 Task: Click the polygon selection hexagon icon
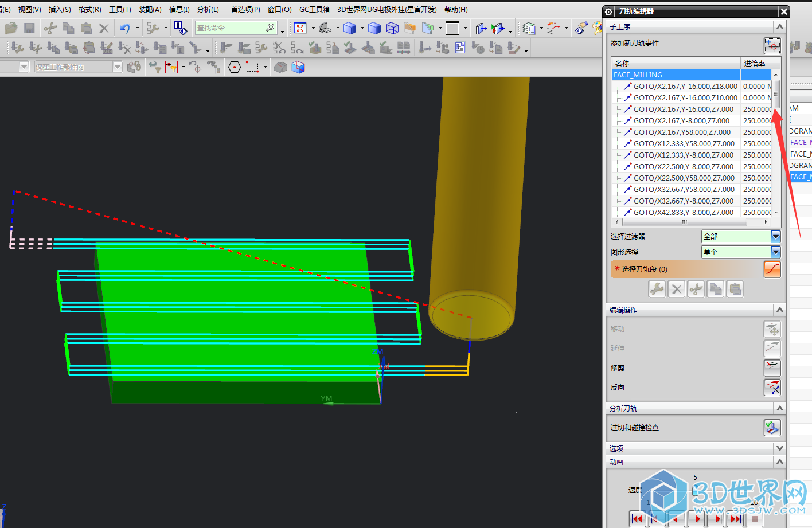[235, 67]
